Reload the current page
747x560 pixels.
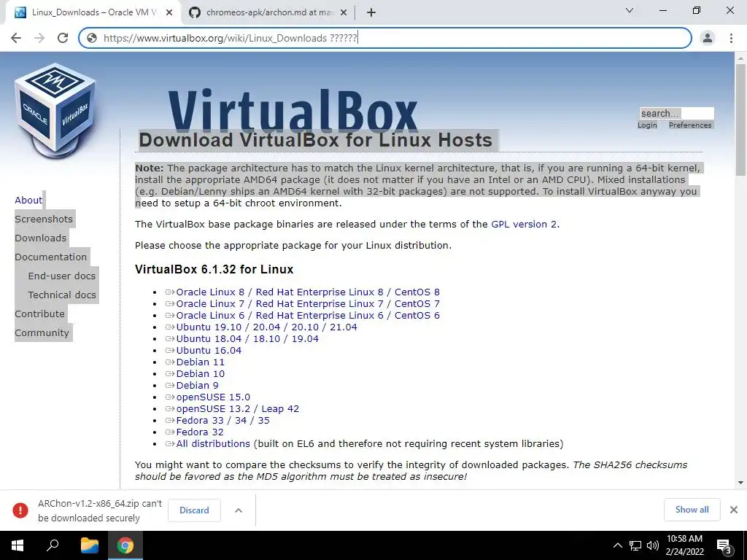[x=63, y=38]
